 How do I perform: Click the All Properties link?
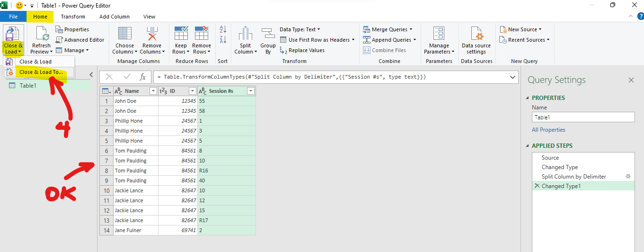[x=548, y=130]
